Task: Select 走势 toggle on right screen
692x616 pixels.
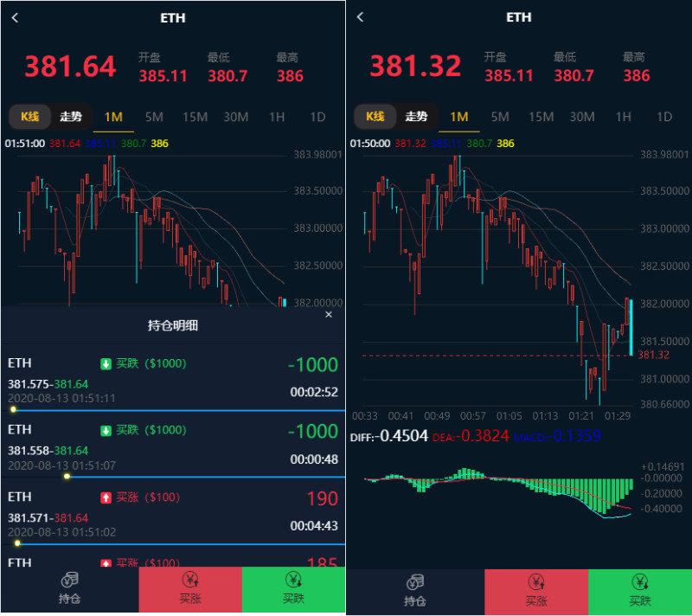Action: pos(416,117)
